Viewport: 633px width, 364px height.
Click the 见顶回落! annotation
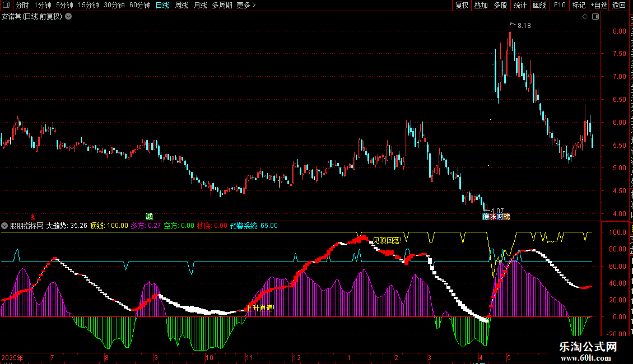[387, 240]
